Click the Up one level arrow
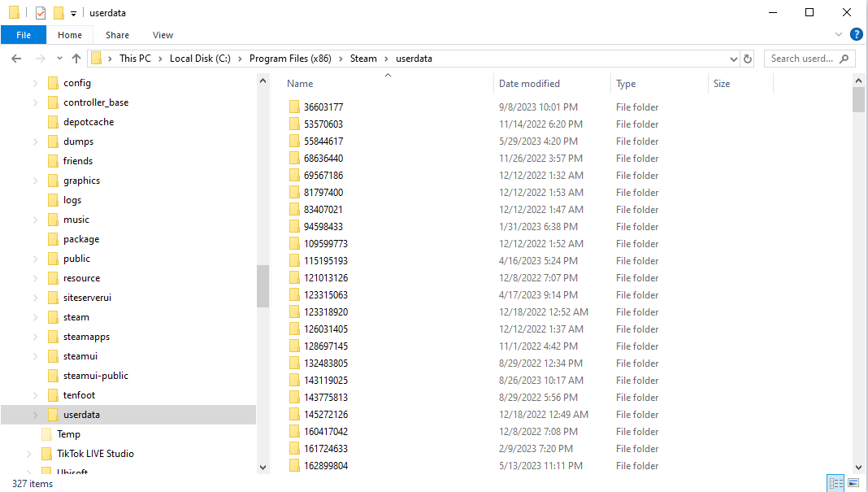 point(76,59)
